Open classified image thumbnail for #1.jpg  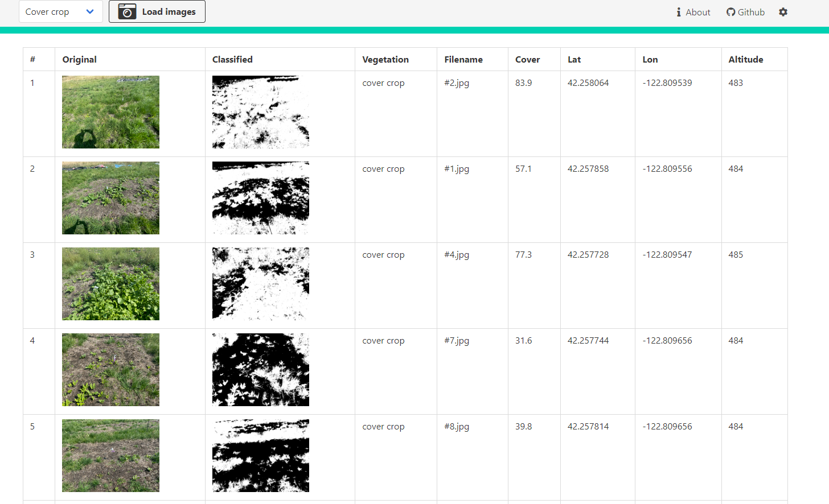pyautogui.click(x=261, y=198)
